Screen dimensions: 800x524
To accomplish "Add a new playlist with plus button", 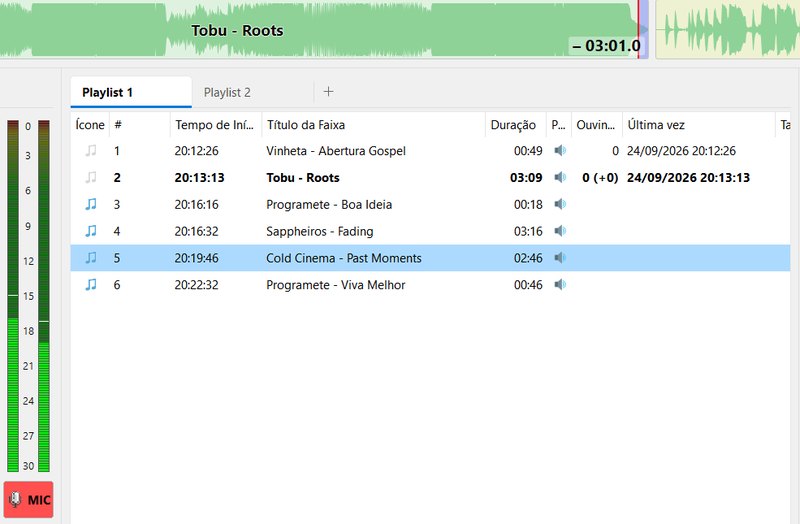I will click(329, 92).
